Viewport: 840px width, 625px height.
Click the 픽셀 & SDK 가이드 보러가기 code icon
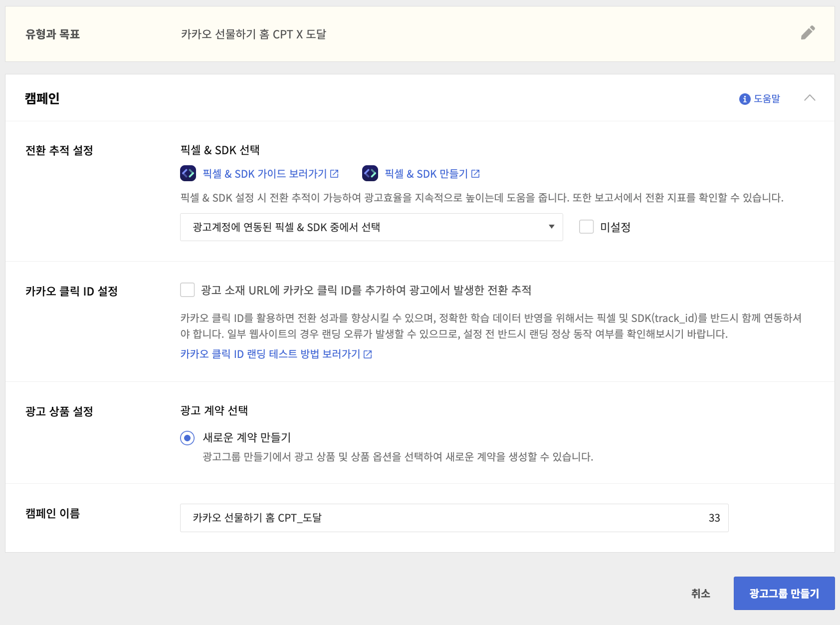pyautogui.click(x=188, y=173)
